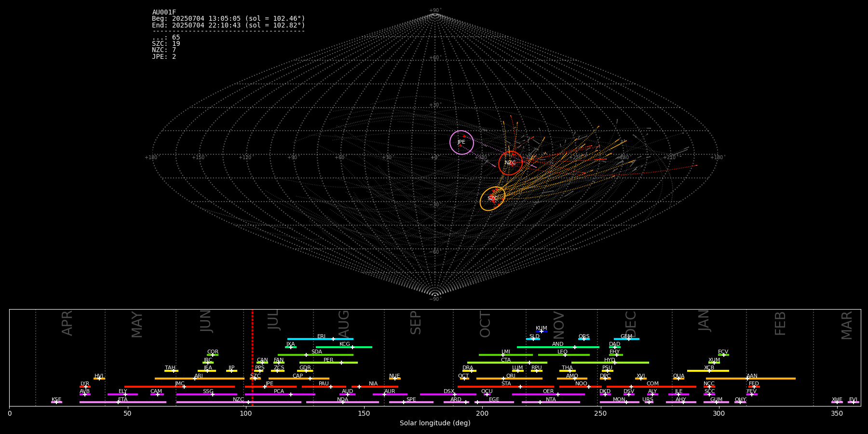
Task: Click the HYD shower bar in timeline
Action: point(610,363)
